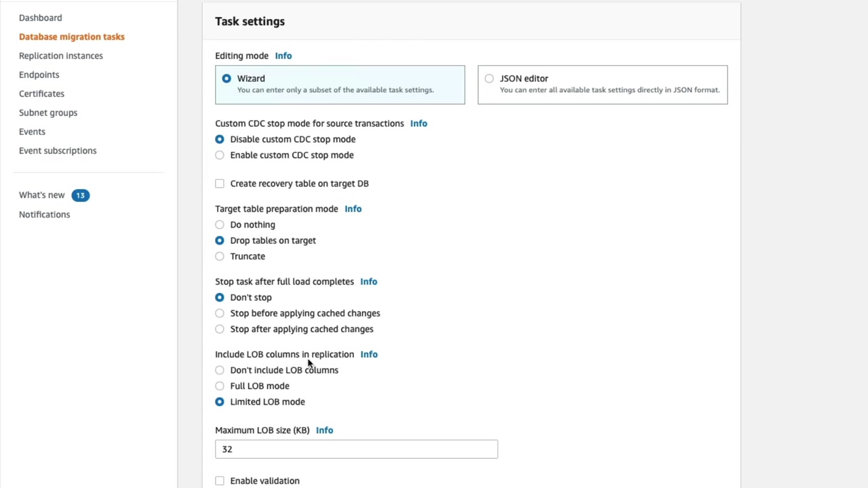Choose the Wizard editing mode
The width and height of the screenshot is (868, 488).
(226, 79)
